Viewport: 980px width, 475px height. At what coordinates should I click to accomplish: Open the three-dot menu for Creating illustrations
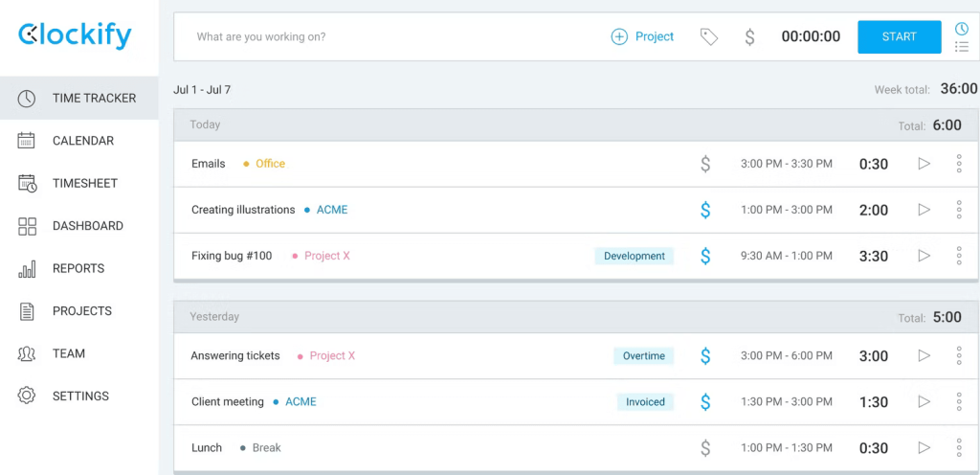pyautogui.click(x=959, y=210)
